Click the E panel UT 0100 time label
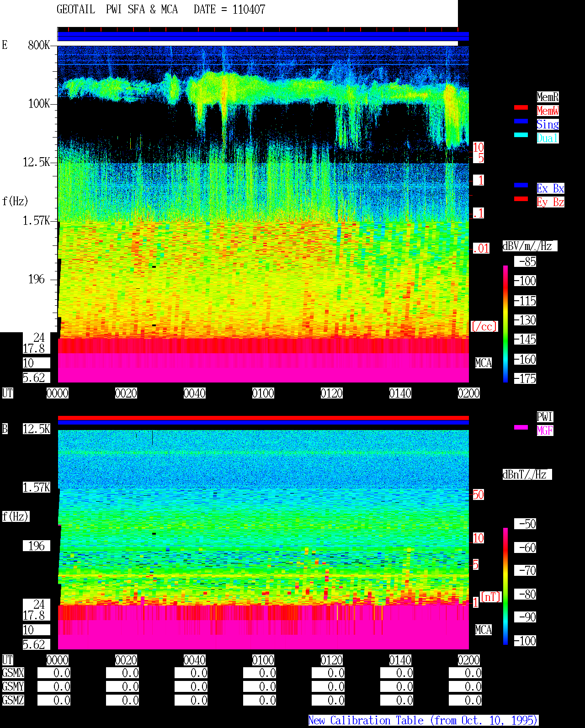Image resolution: width=585 pixels, height=728 pixels. coord(263,393)
